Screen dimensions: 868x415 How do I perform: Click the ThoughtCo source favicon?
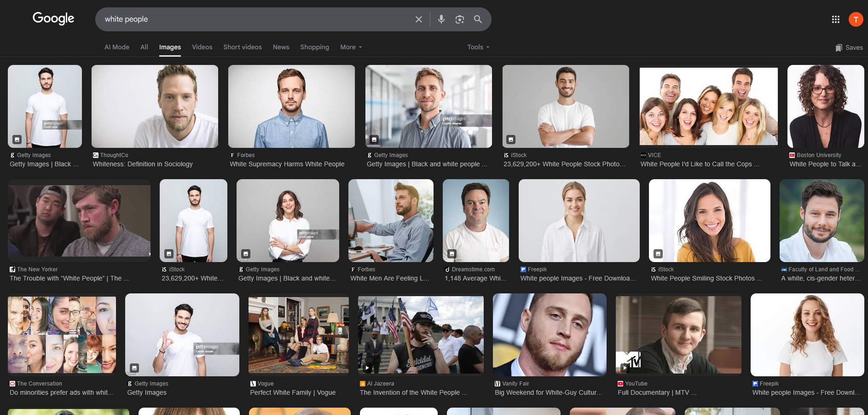click(96, 155)
